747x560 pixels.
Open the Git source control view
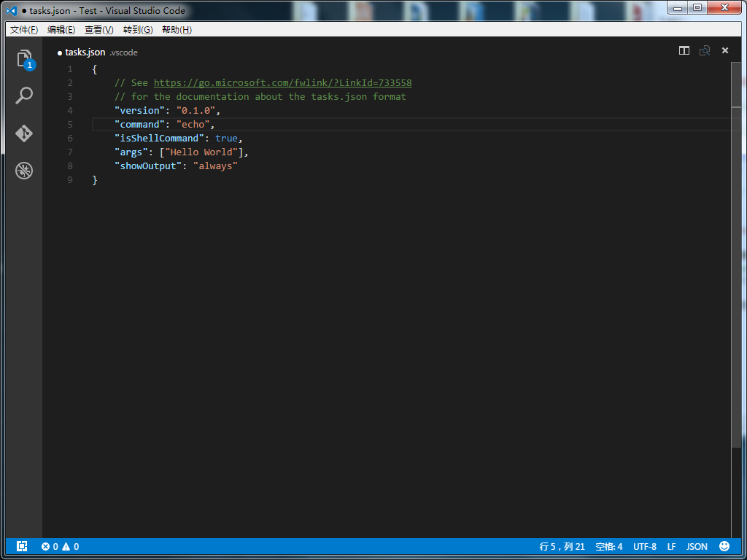[x=24, y=133]
